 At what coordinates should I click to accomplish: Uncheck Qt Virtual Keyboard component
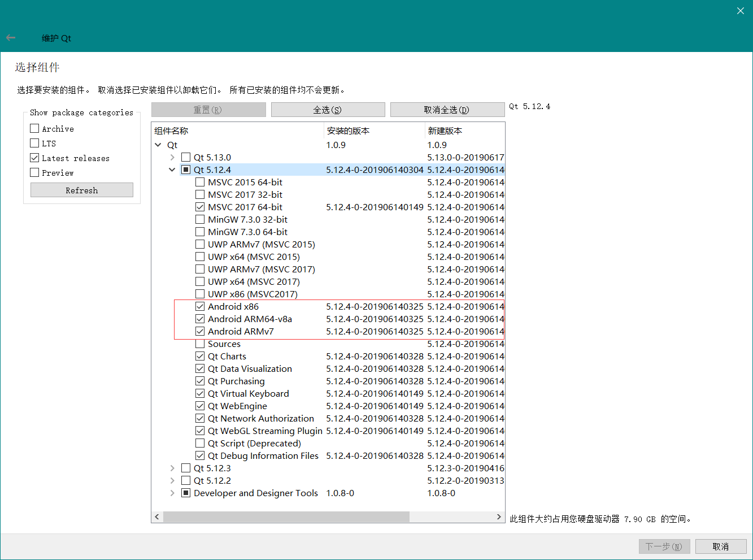[200, 393]
